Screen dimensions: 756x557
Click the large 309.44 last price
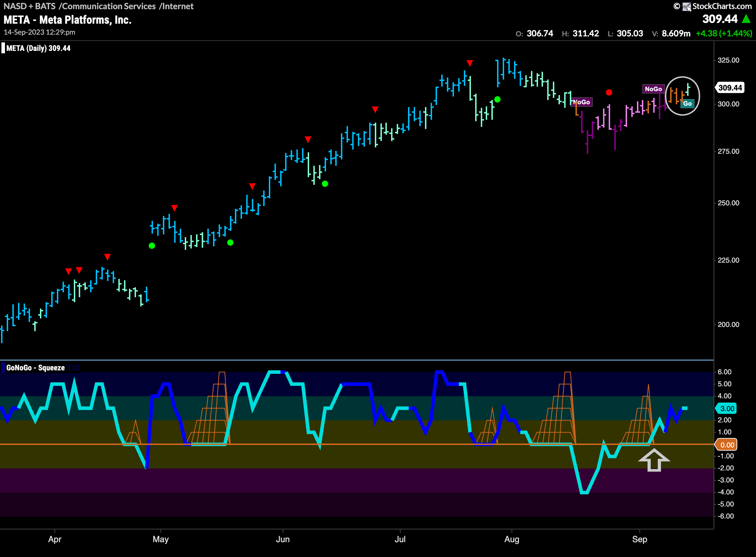720,19
